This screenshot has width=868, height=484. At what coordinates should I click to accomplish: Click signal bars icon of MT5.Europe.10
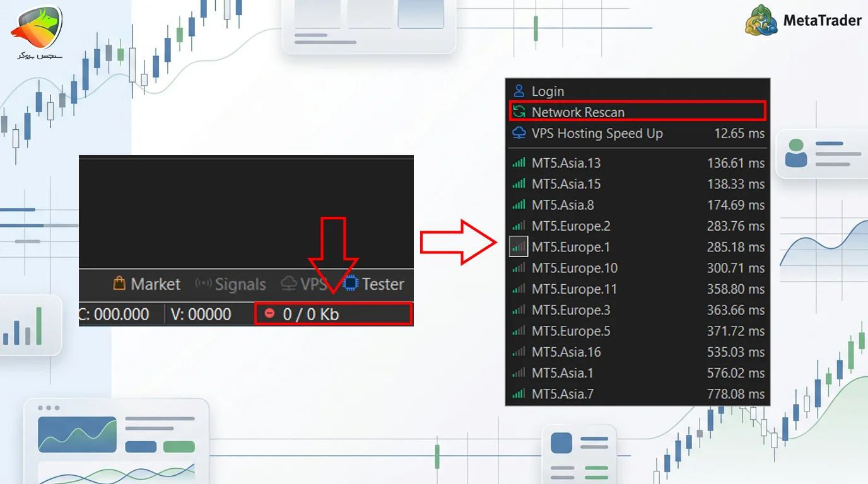(x=519, y=268)
